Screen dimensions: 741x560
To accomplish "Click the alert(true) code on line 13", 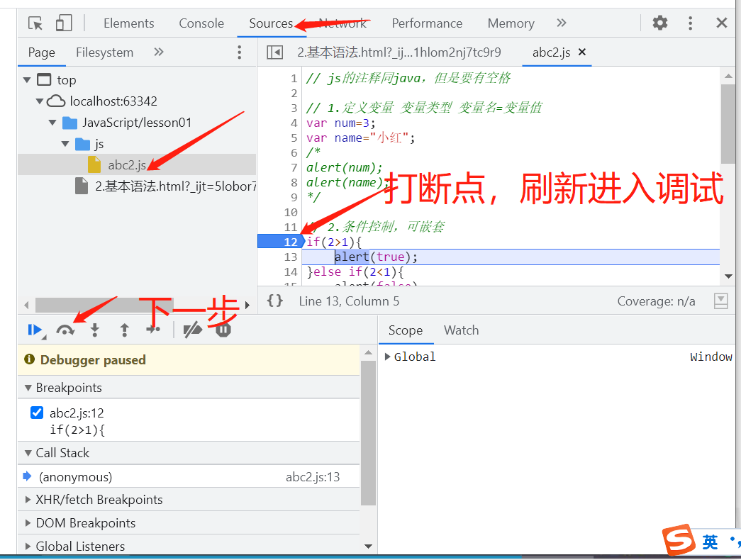I will pos(376,257).
